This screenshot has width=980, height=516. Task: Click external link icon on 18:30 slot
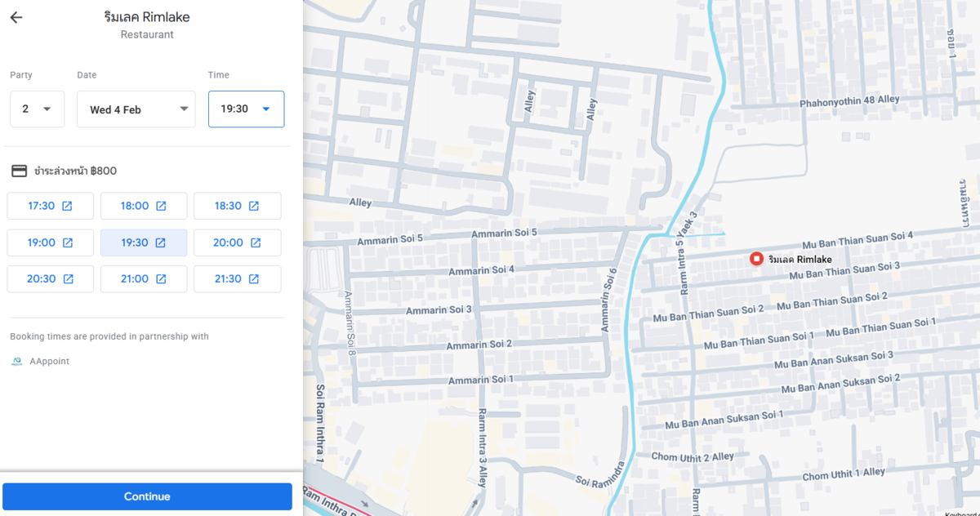[254, 206]
